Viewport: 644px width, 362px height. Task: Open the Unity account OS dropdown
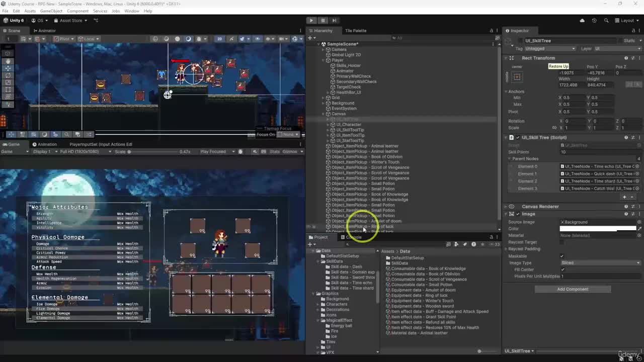point(40,21)
